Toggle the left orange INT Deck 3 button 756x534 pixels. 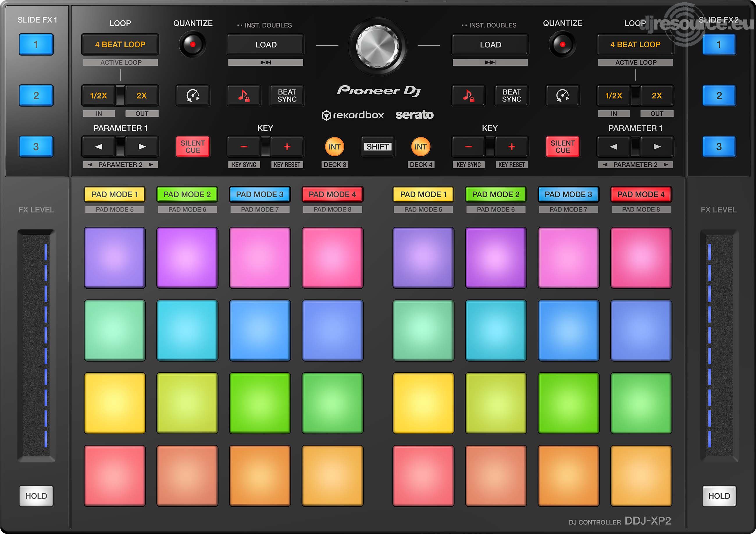pyautogui.click(x=335, y=147)
